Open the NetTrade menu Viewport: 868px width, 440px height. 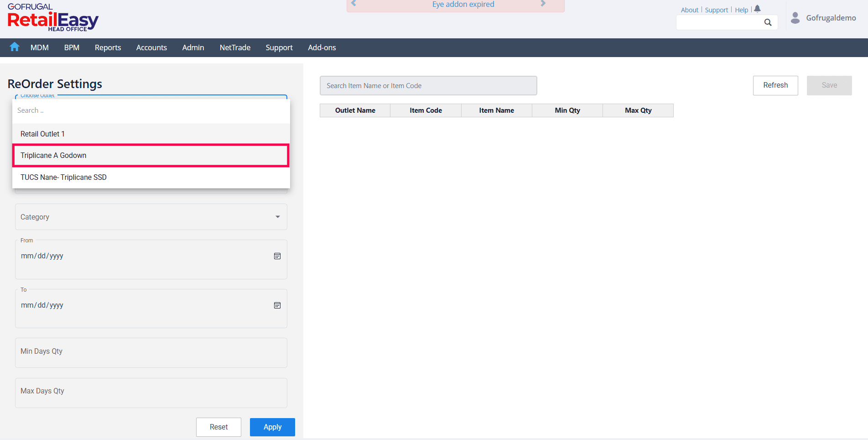(x=235, y=47)
